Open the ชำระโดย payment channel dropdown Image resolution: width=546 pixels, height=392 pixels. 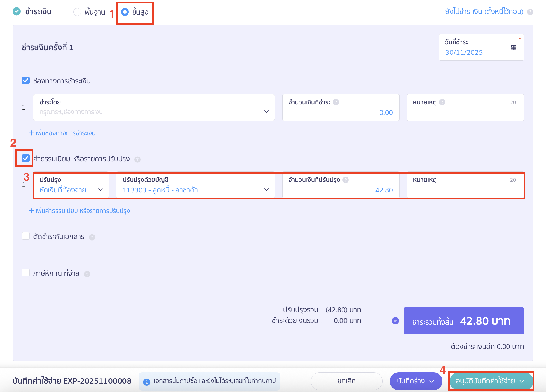154,108
